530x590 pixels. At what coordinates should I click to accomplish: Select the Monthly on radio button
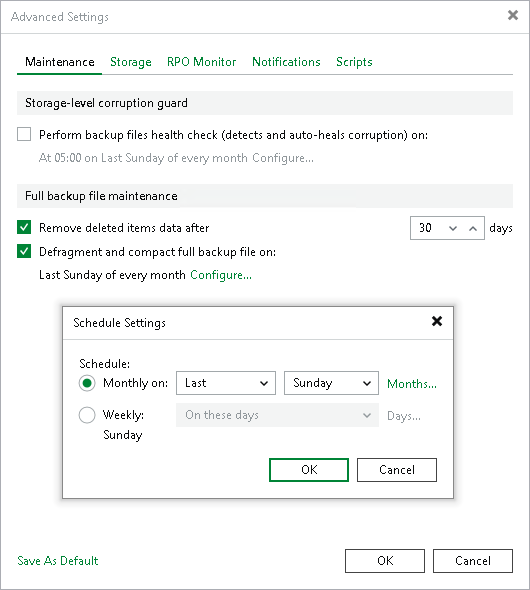click(87, 383)
